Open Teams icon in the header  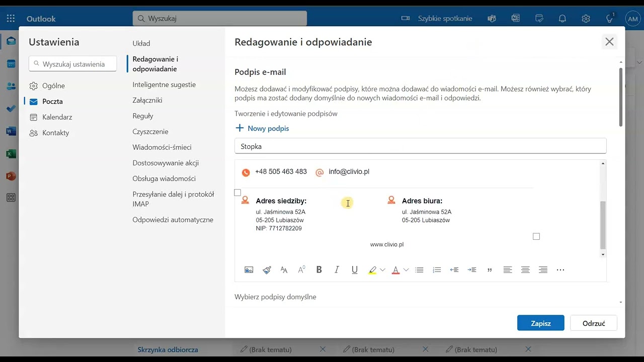(x=492, y=19)
